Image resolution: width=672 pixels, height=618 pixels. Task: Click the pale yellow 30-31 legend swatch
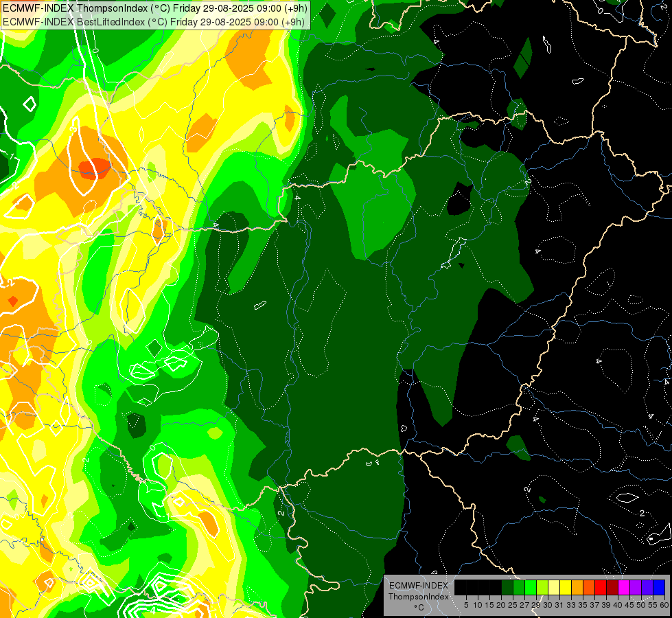(554, 588)
